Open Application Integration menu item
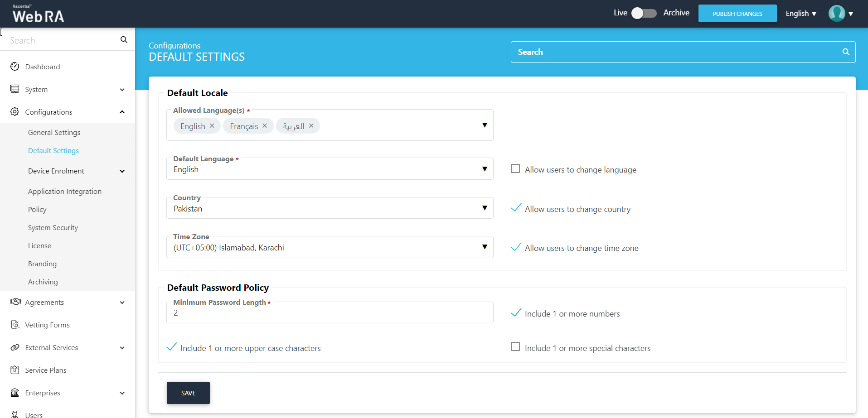This screenshot has width=868, height=418. 65,191
